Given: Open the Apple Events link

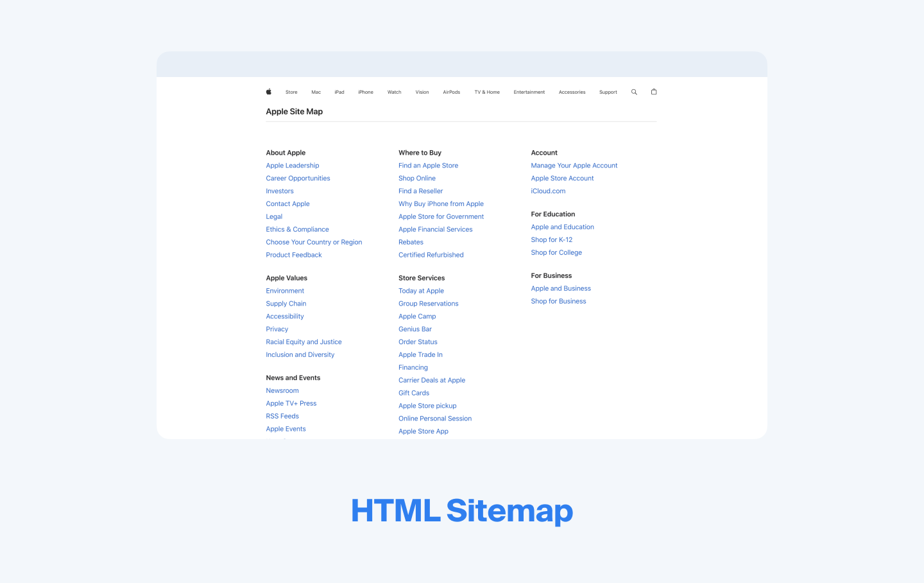Looking at the screenshot, I should tap(286, 429).
